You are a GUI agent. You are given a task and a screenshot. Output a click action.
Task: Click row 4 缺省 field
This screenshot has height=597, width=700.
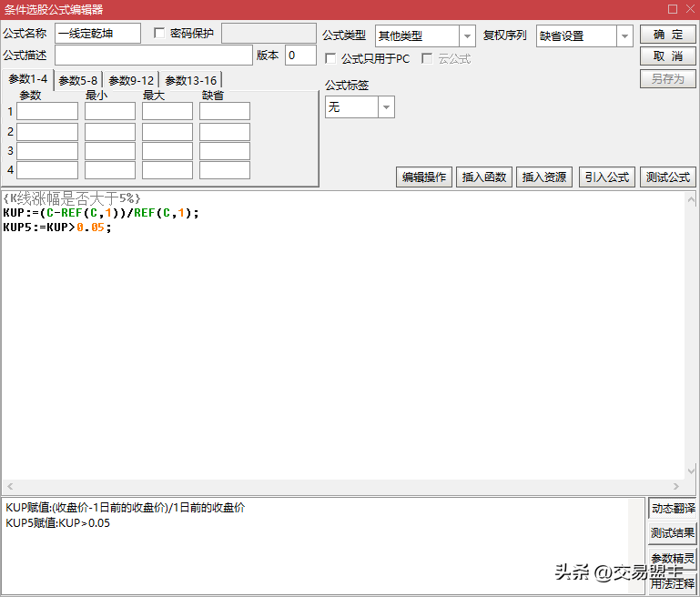coord(225,170)
